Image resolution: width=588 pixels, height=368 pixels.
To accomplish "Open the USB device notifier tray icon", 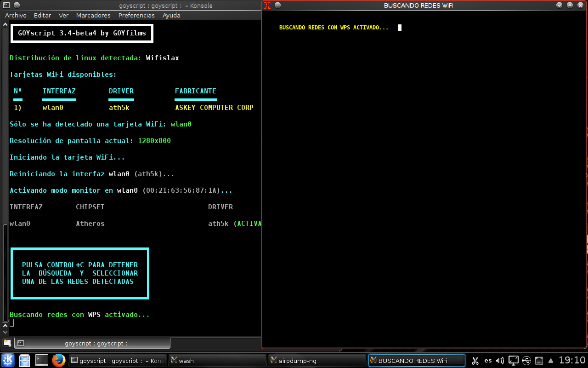I will tap(526, 361).
